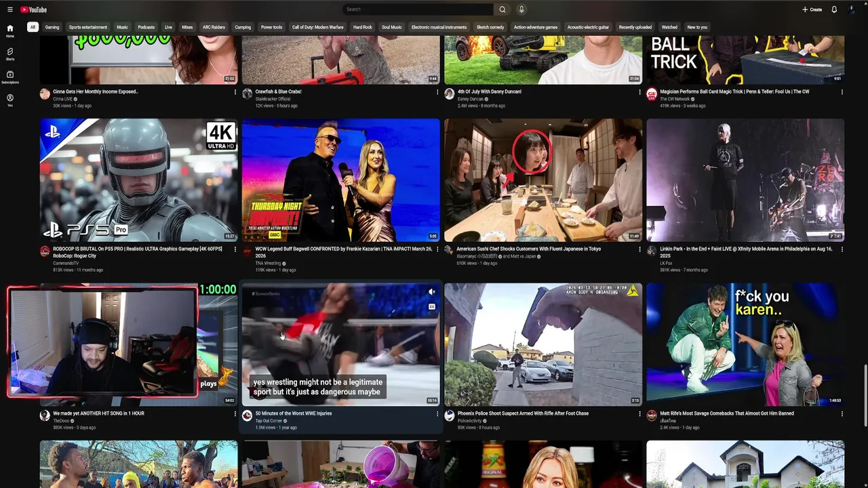Open the video titled American Sushi Chef Shocks Customers
This screenshot has width=868, height=488.
529,249
